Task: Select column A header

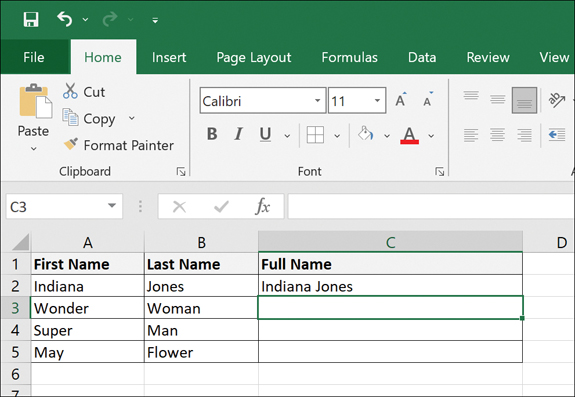Action: (x=88, y=242)
